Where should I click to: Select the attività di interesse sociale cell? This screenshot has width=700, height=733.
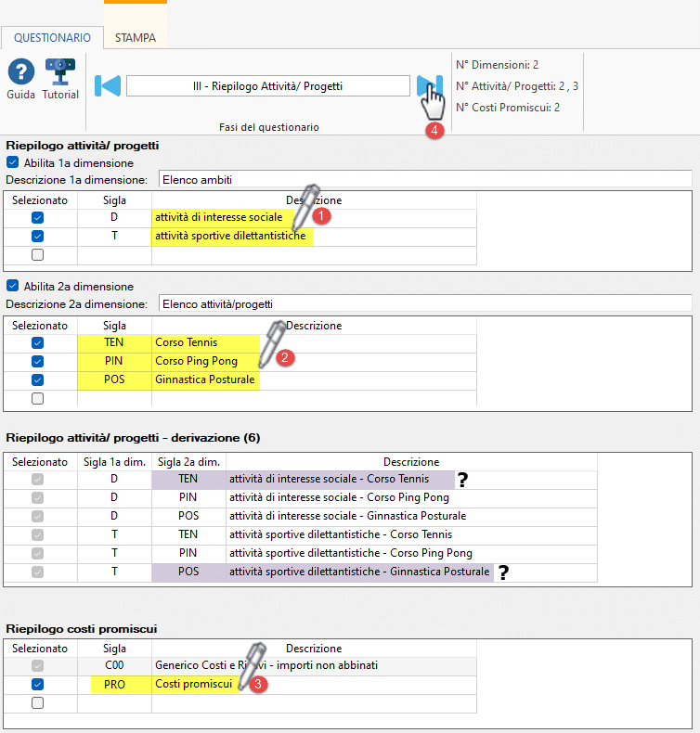pos(314,217)
